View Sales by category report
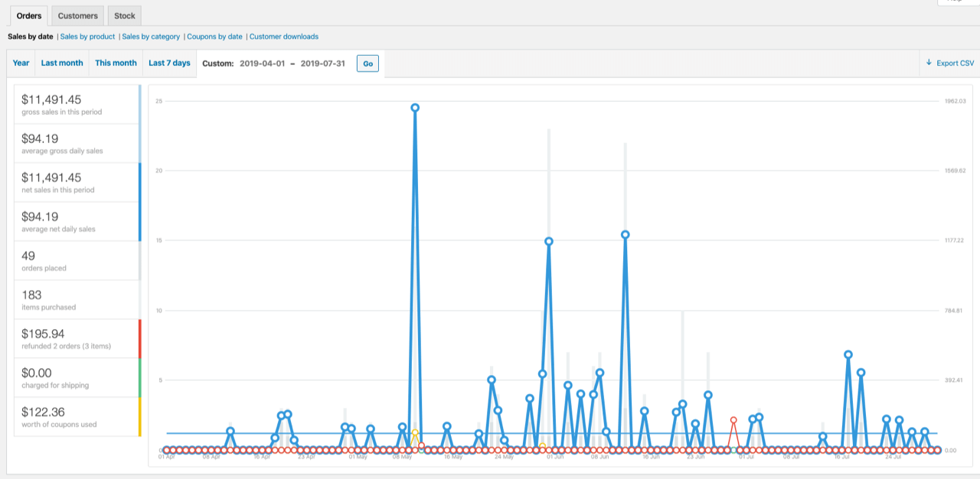The width and height of the screenshot is (980, 479). pyautogui.click(x=151, y=37)
